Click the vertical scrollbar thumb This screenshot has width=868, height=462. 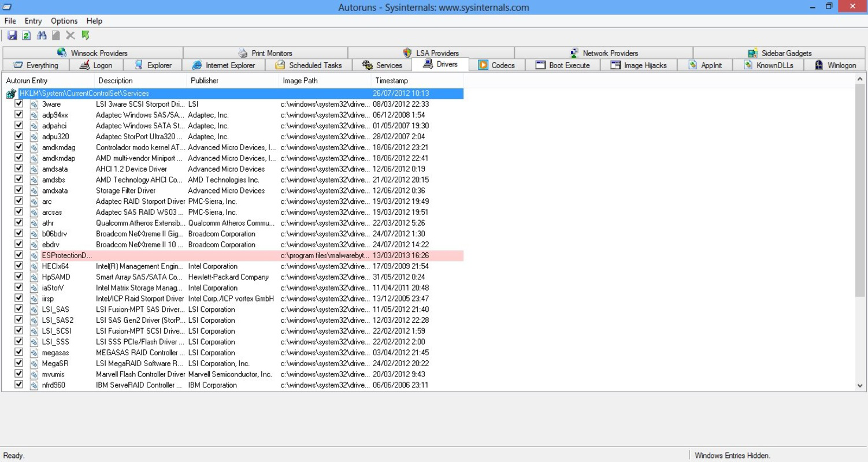pos(860,191)
